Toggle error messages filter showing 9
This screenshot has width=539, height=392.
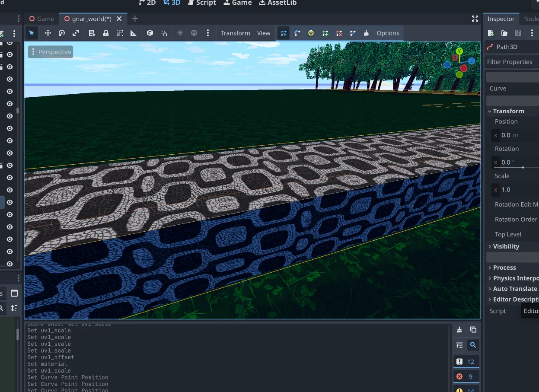(466, 376)
